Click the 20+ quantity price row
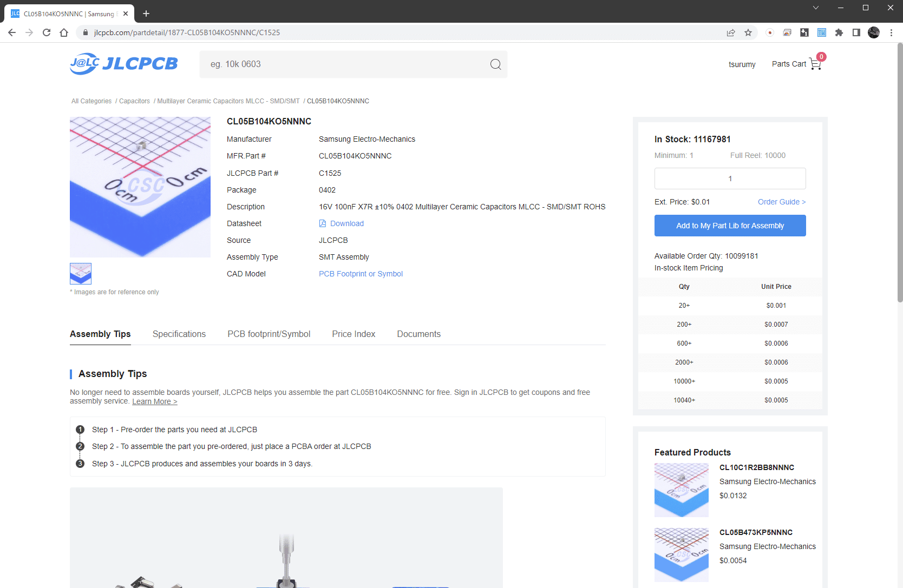 coord(730,306)
